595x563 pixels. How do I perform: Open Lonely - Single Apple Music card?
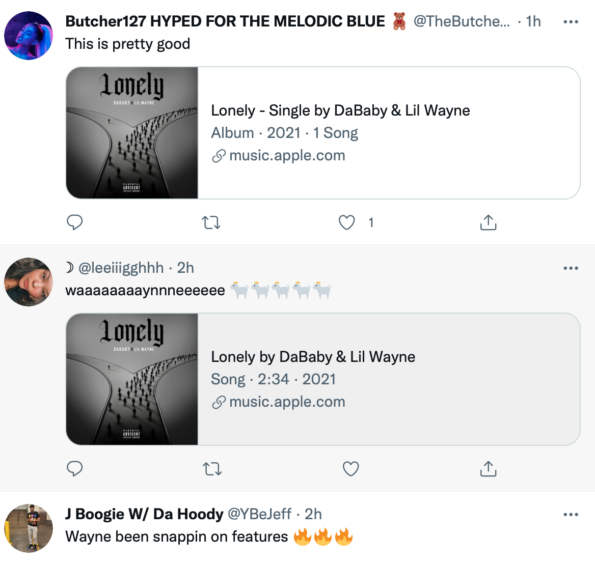click(x=323, y=133)
